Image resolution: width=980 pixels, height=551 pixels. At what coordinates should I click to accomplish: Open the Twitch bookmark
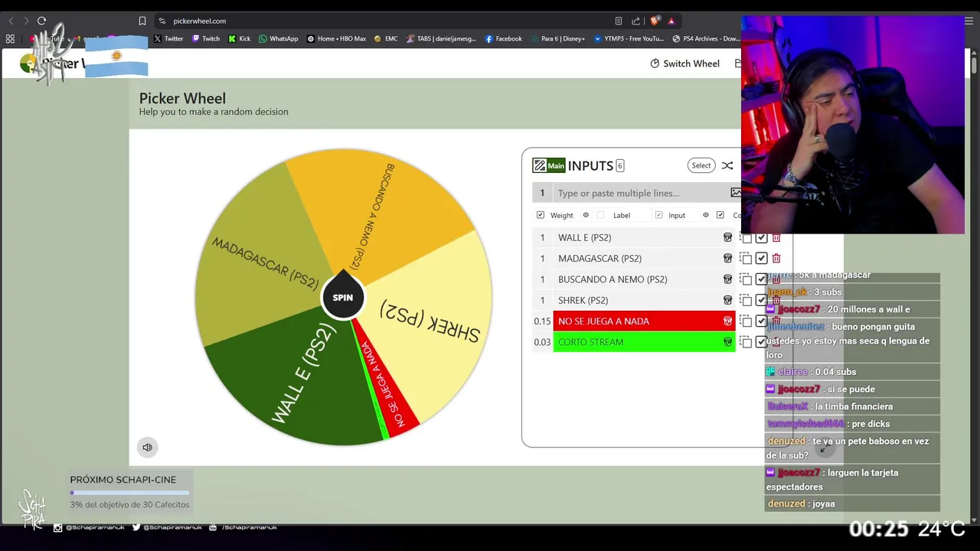click(206, 38)
